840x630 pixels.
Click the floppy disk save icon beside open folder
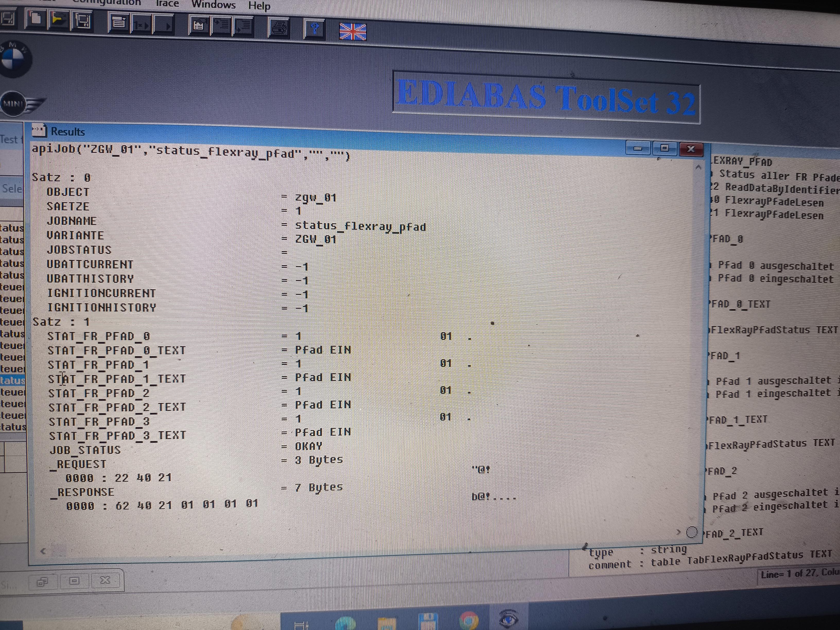(x=82, y=21)
